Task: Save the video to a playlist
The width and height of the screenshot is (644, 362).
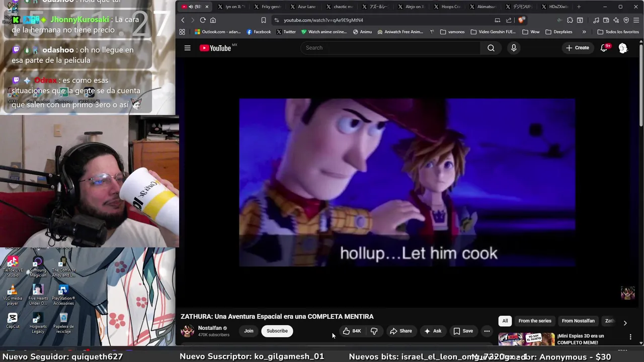Action: [x=463, y=331]
